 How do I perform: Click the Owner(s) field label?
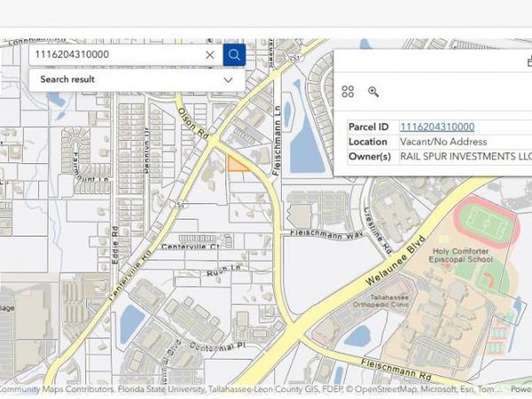(x=370, y=156)
